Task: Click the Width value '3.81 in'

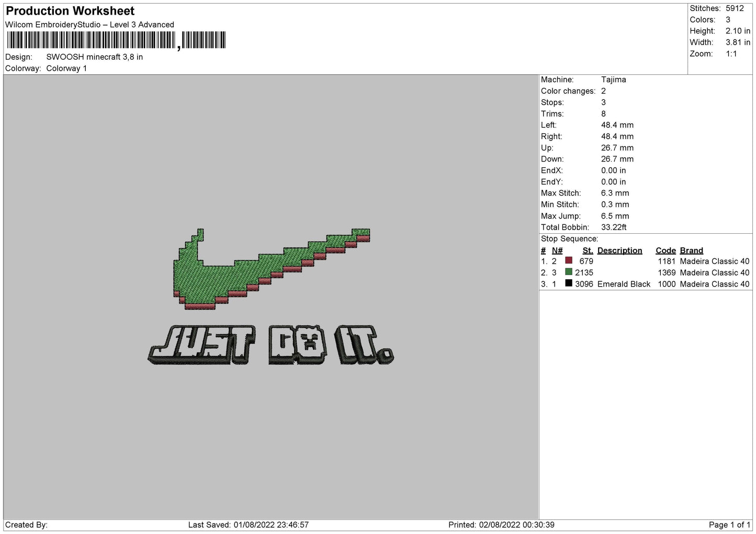Action: point(738,43)
